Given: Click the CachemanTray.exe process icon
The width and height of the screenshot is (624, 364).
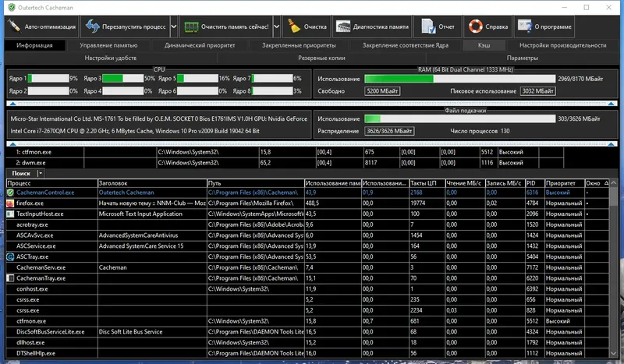Looking at the screenshot, I should click(x=10, y=278).
